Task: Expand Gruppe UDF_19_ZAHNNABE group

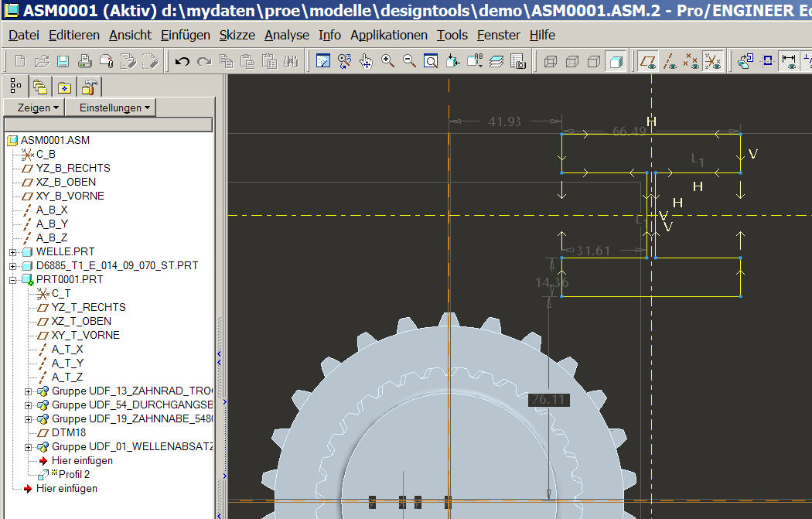Action: (x=28, y=419)
